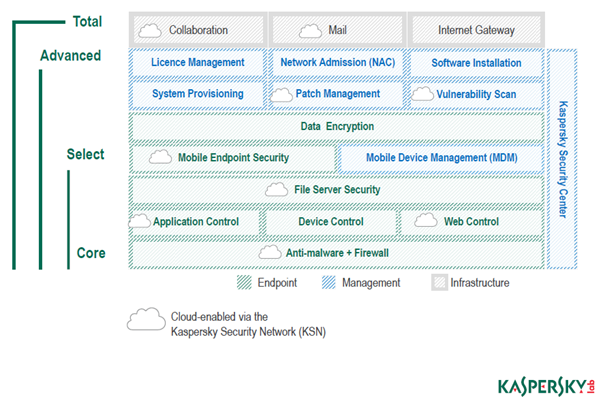The image size is (605, 397).
Task: Click the blue Management legend swatch
Action: (329, 282)
